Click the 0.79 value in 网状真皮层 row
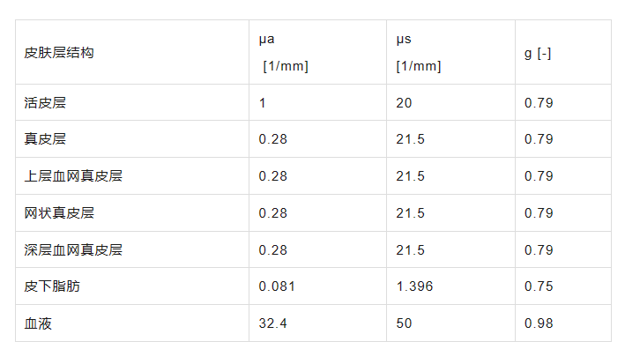 [539, 213]
